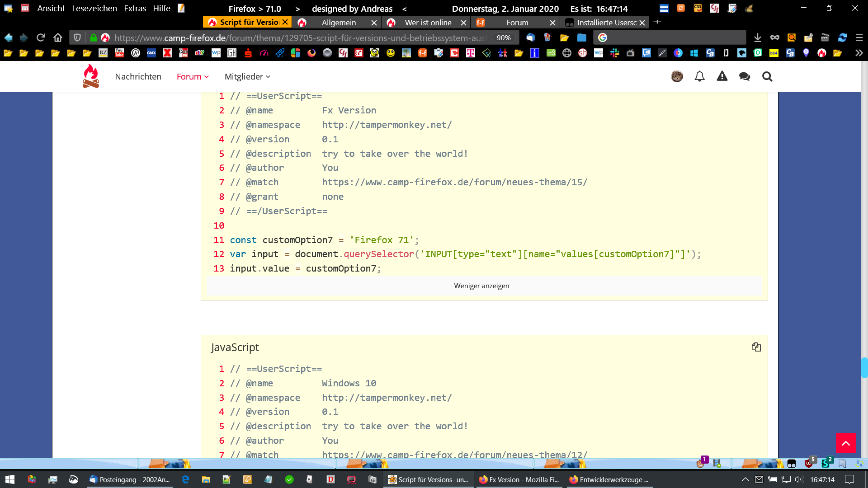
Task: Click the 90% zoom level indicator
Action: (x=503, y=38)
